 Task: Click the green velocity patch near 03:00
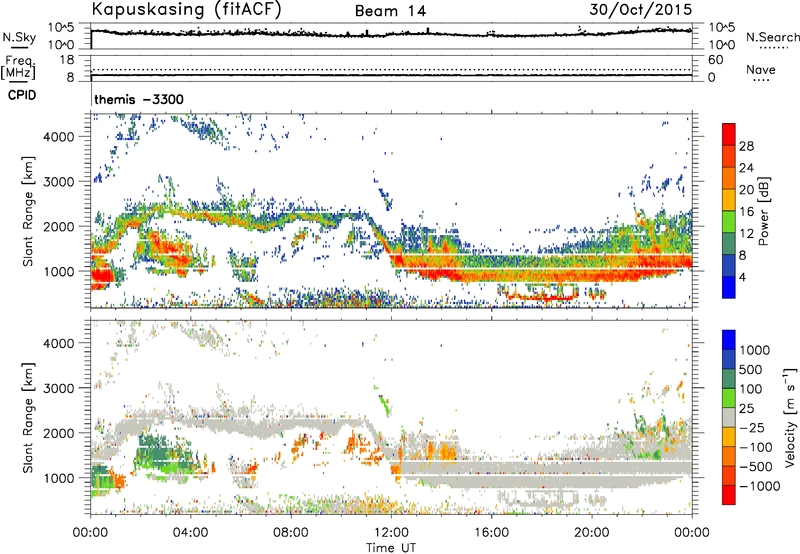click(x=162, y=454)
